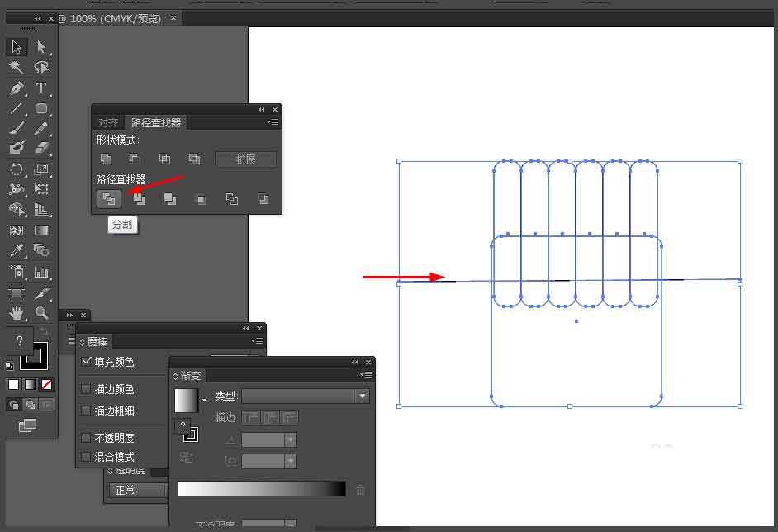This screenshot has width=778, height=532.
Task: Select the Hand tool
Action: [x=17, y=312]
